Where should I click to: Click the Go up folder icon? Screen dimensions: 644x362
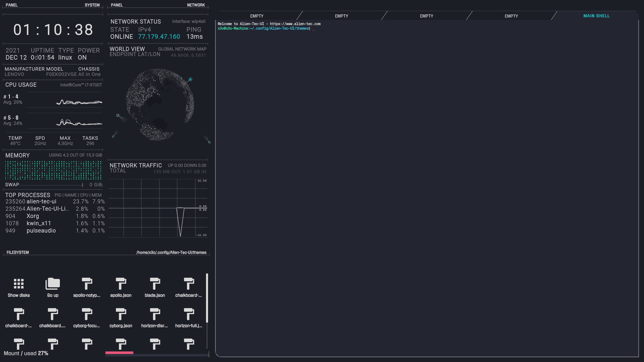click(x=53, y=284)
